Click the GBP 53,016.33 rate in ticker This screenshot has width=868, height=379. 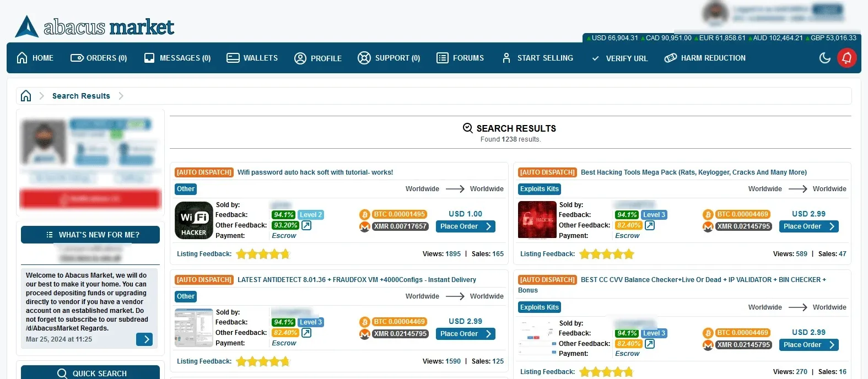coord(831,38)
